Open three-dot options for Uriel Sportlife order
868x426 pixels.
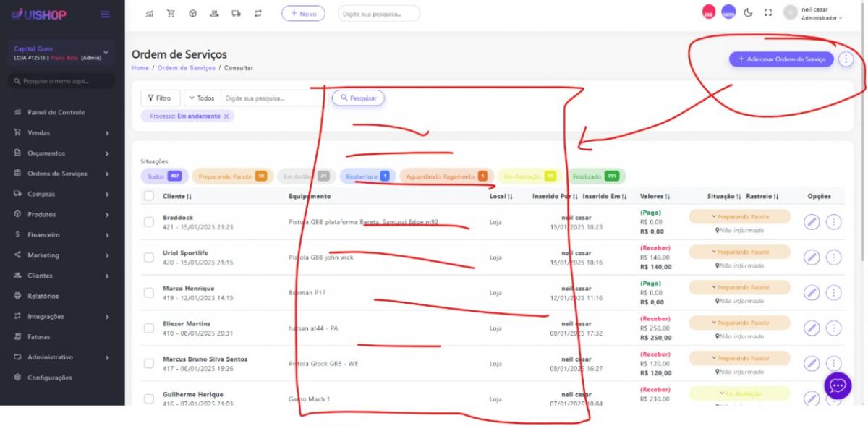click(x=833, y=257)
